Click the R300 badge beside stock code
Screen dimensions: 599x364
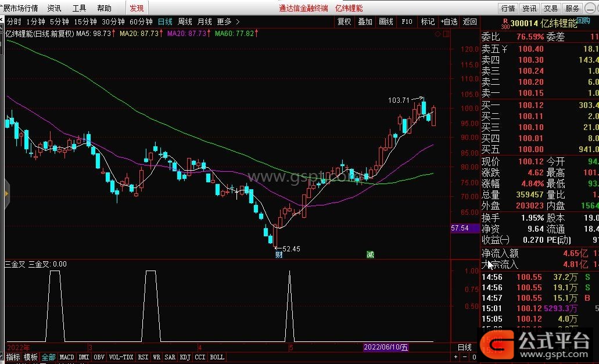pos(505,24)
